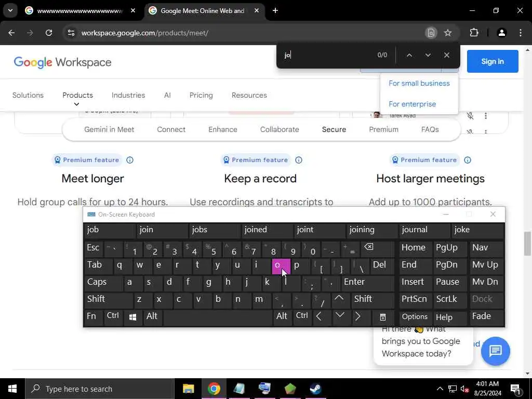Open Chrome's three-dot menu
Screen dimensions: 532x399
click(x=521, y=33)
